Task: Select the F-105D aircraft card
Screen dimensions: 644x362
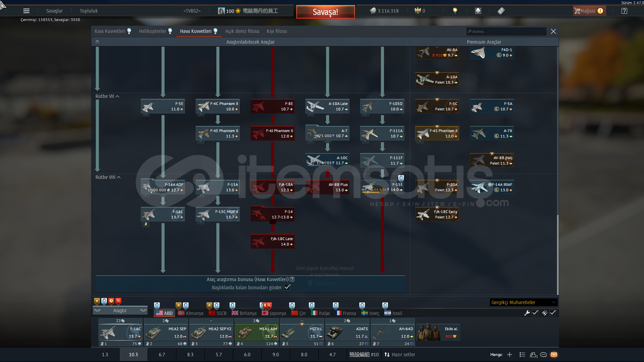Action: coord(382,106)
